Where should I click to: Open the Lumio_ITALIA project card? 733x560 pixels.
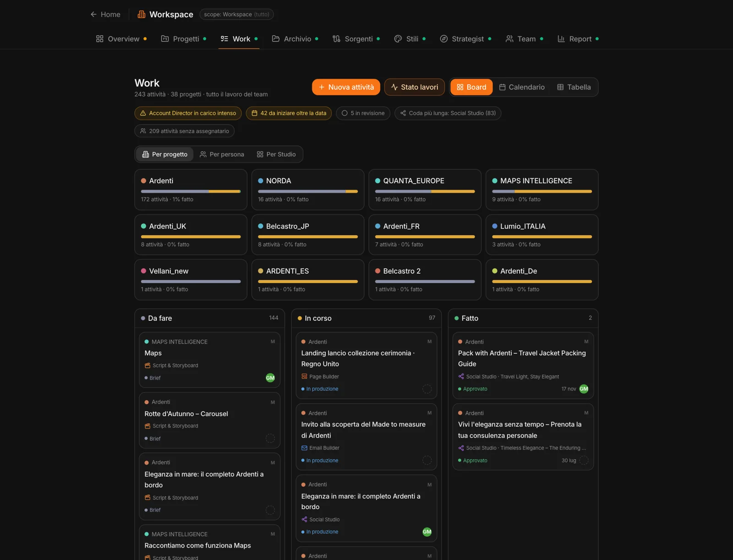point(542,235)
